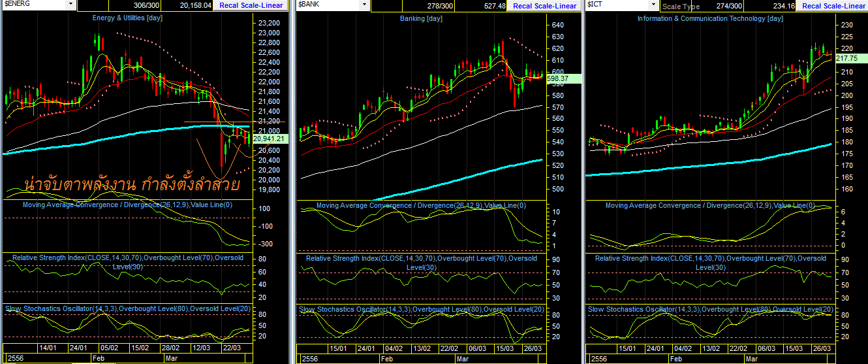Select the MACD indicator label in the ICT panel
This screenshot has width=868, height=364.
[710, 205]
